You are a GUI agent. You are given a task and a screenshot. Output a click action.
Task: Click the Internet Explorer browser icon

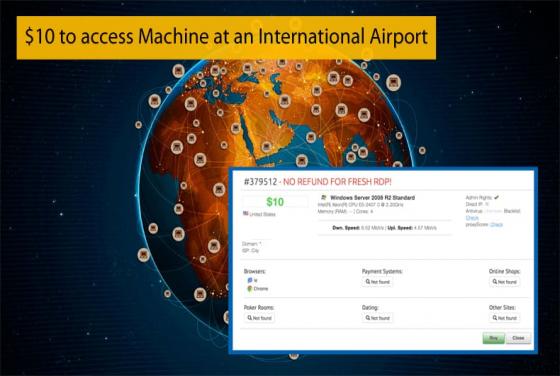pyautogui.click(x=250, y=280)
